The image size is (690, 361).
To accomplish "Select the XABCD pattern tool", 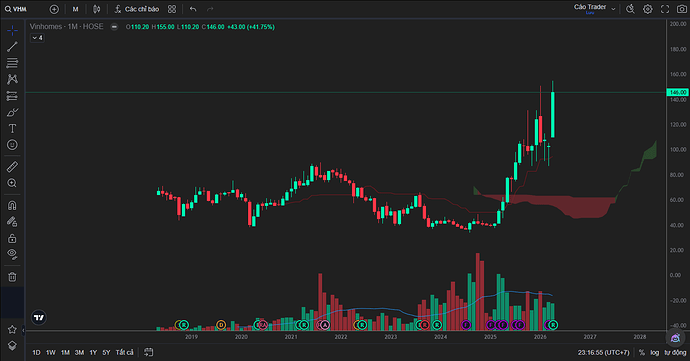I will [x=12, y=79].
